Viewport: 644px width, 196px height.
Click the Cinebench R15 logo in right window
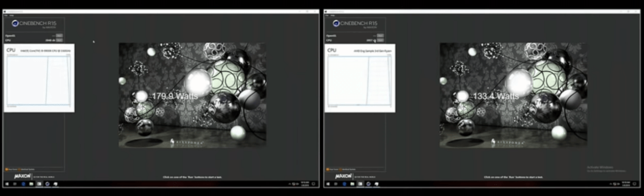[x=355, y=24]
